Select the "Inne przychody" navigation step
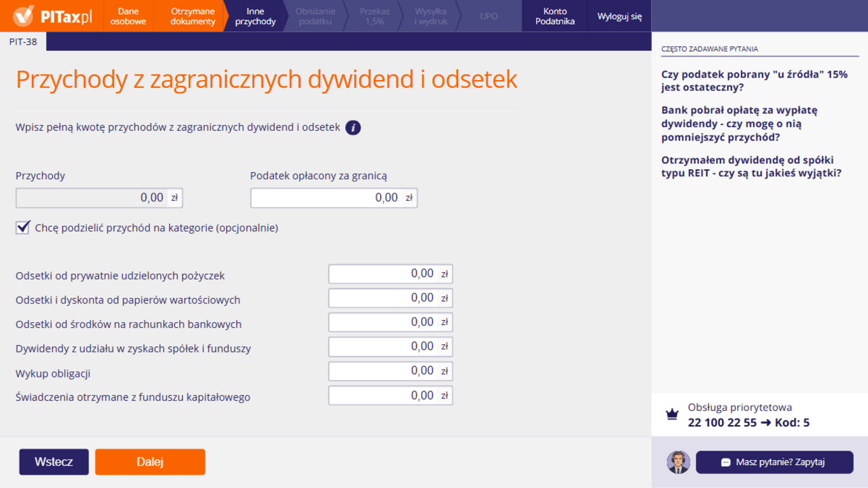868x488 pixels. point(255,15)
